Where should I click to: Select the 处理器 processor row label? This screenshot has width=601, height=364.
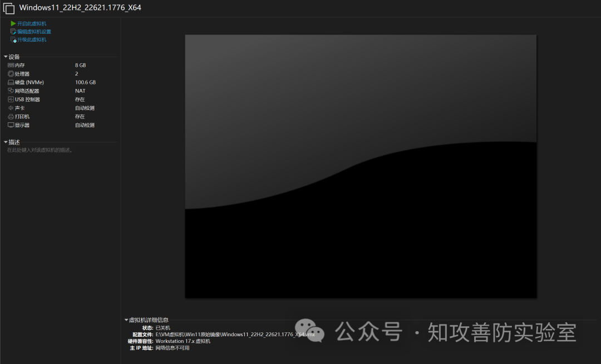22,74
